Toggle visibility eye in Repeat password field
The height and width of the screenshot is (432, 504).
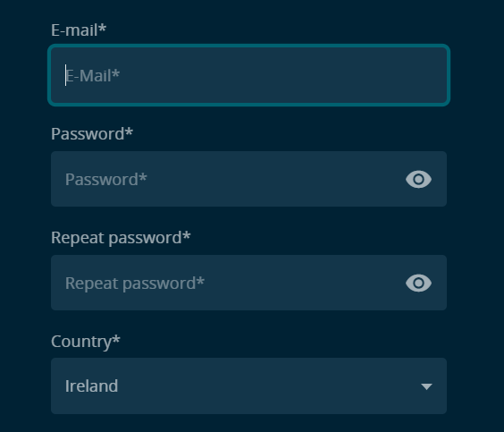pyautogui.click(x=418, y=283)
